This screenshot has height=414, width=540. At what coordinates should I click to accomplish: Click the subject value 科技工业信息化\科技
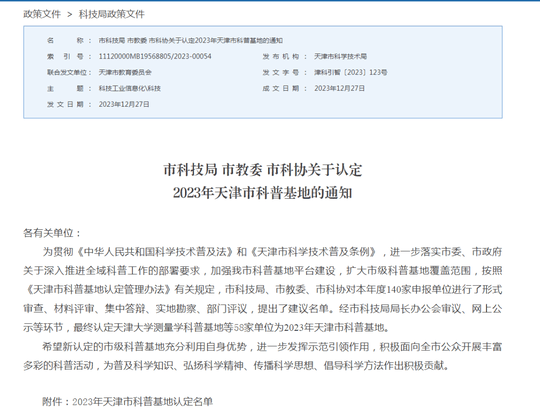tap(129, 89)
